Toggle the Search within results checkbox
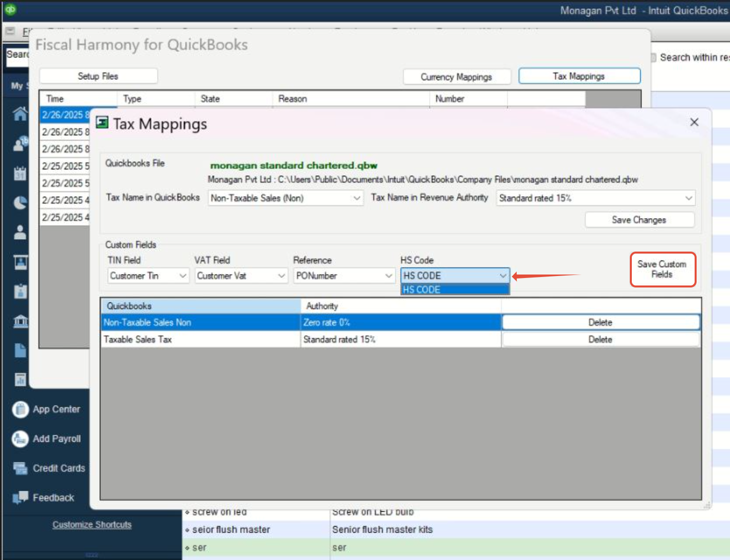Viewport: 730px width, 560px height. 653,58
